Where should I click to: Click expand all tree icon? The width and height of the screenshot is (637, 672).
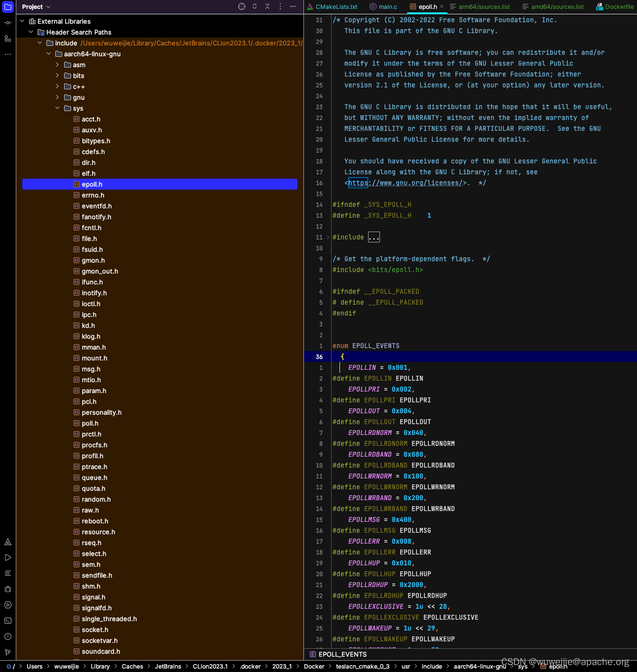point(255,6)
